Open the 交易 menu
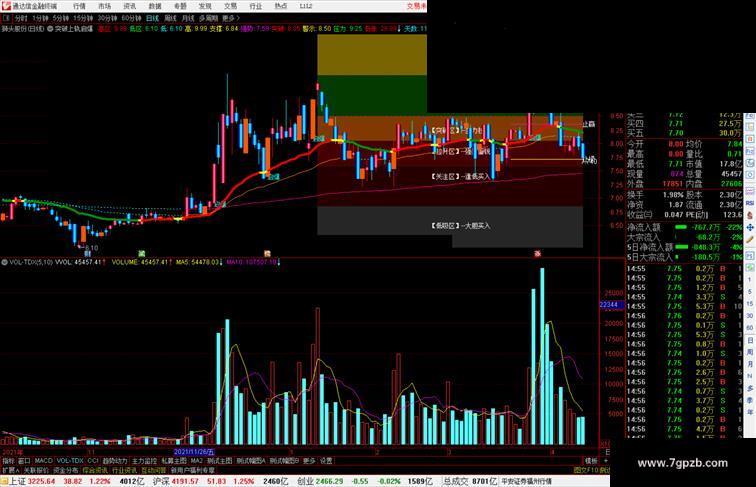 [x=230, y=6]
